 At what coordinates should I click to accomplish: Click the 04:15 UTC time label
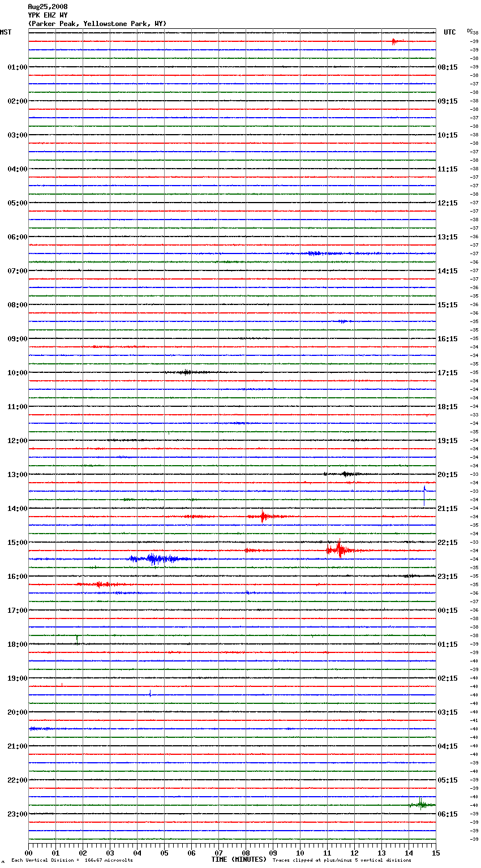click(448, 746)
